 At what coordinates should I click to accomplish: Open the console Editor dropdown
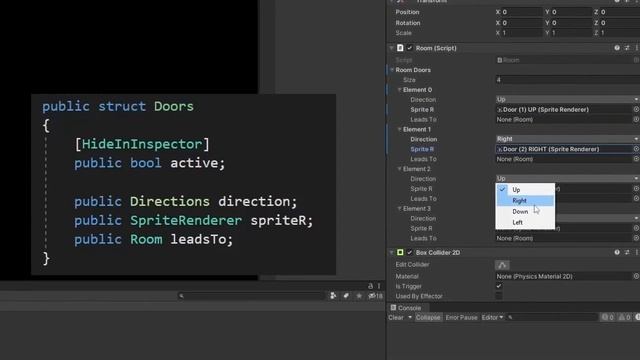click(492, 317)
